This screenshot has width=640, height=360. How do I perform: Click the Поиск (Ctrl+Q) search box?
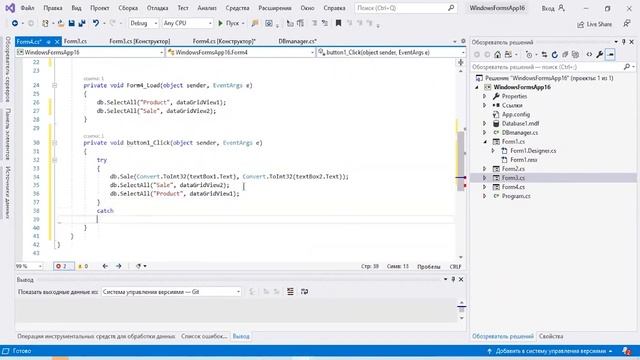405,8
